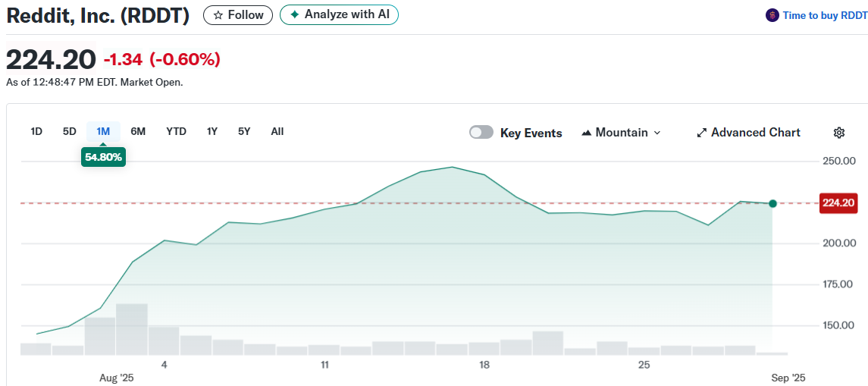Open the Mountain chart type dropdown

tap(621, 133)
